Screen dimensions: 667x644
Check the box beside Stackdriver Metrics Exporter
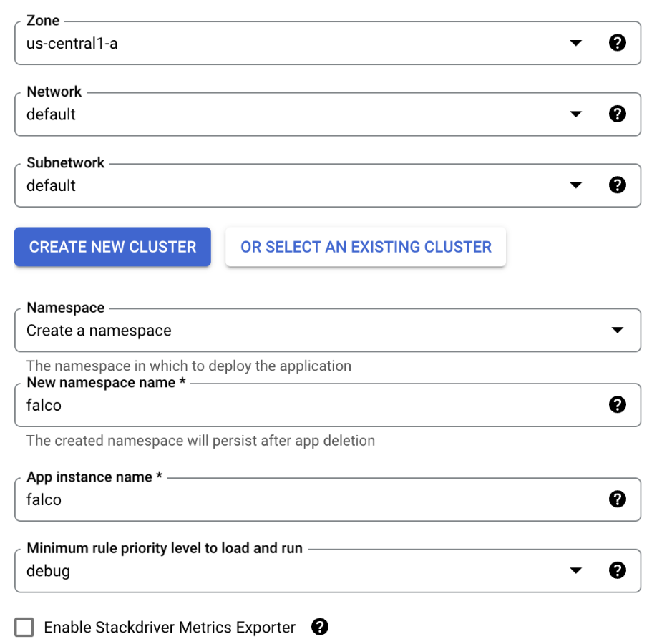24,627
